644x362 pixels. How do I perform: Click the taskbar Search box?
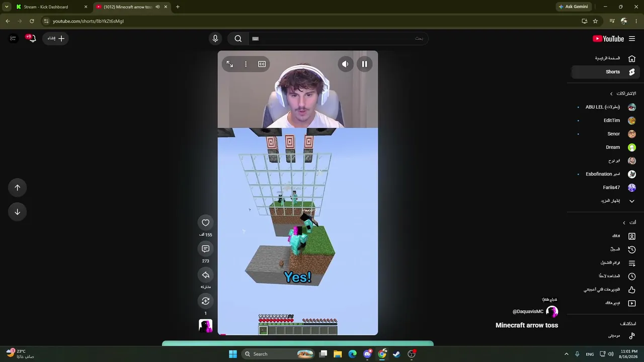[278, 354]
